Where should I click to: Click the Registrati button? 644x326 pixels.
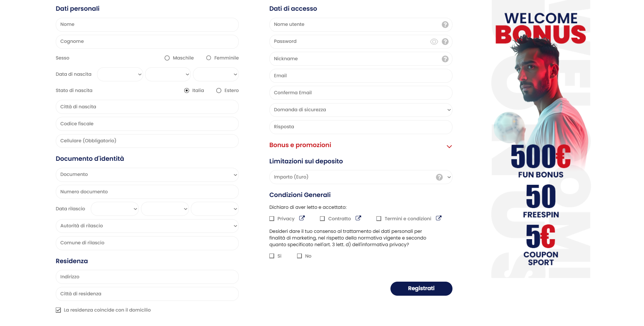pos(421,289)
